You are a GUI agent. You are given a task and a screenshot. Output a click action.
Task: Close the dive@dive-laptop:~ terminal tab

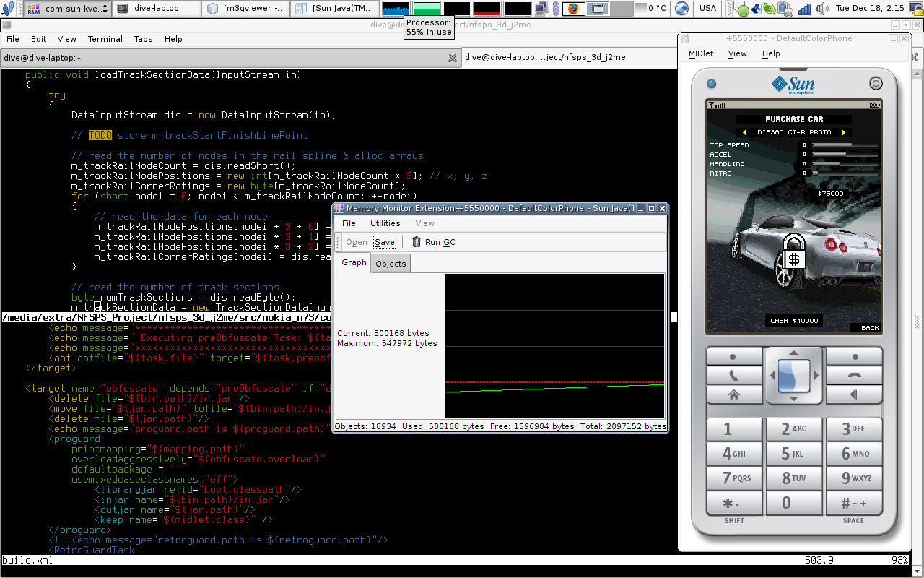pyautogui.click(x=452, y=58)
